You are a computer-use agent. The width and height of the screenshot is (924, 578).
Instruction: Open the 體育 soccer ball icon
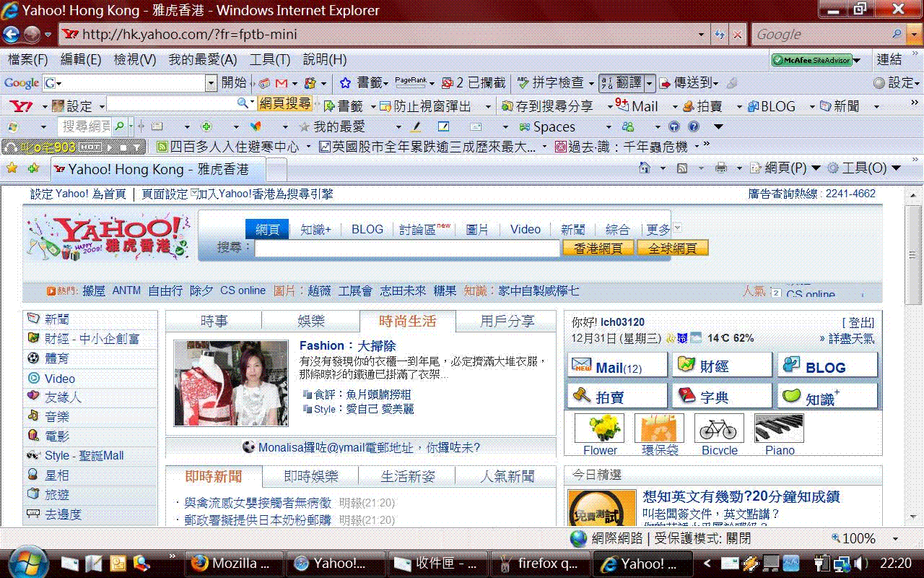[33, 358]
